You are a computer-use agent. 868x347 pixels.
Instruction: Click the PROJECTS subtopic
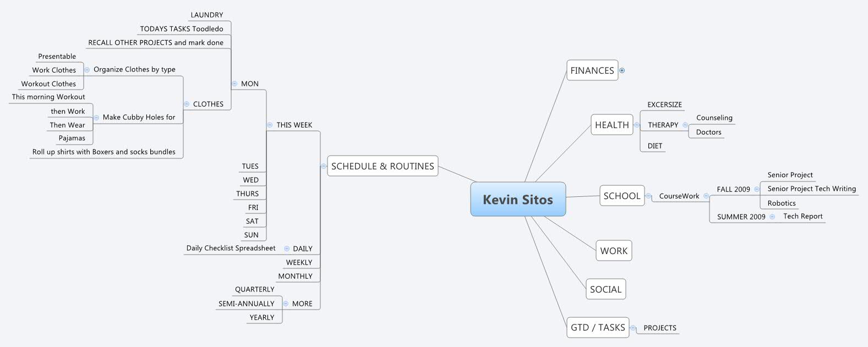(x=660, y=328)
